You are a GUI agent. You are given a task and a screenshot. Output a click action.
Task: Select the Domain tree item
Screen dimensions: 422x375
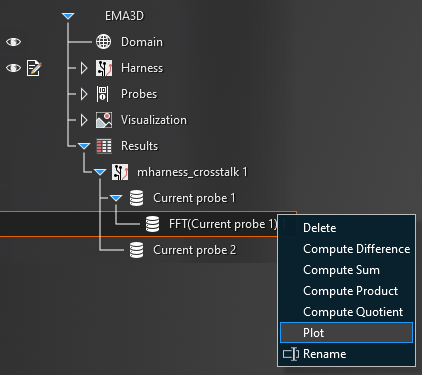pos(142,42)
